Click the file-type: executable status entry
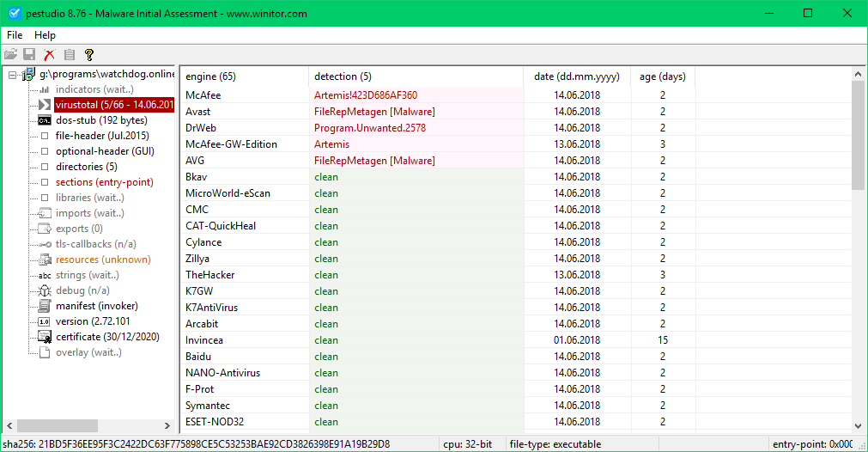868x452 pixels. pos(555,444)
